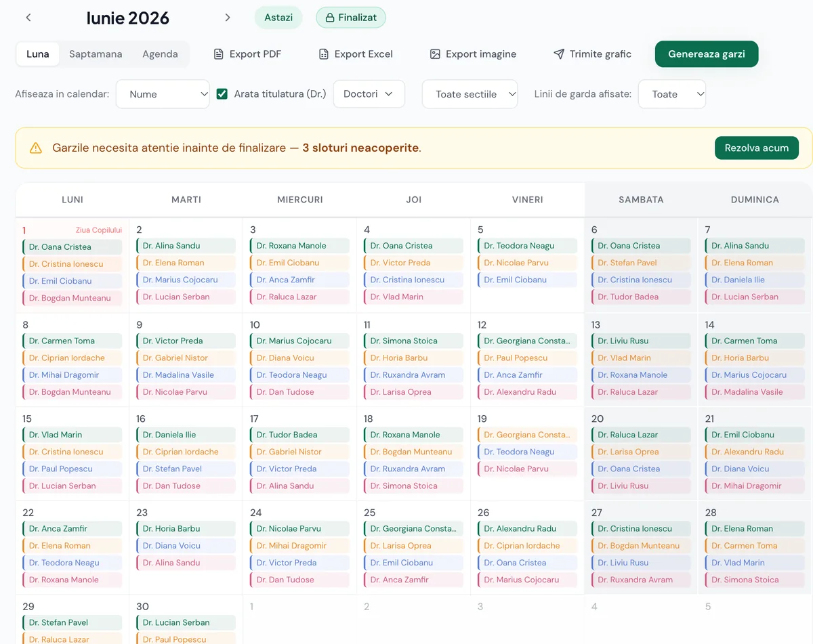813x644 pixels.
Task: Switch to Luna view tab
Action: point(38,54)
